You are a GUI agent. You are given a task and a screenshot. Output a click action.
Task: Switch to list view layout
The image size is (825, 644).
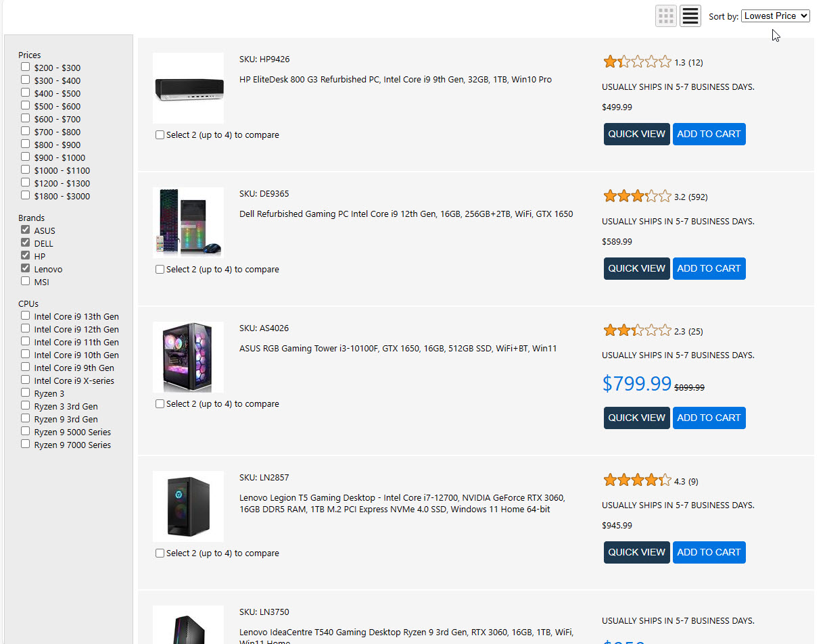(690, 16)
